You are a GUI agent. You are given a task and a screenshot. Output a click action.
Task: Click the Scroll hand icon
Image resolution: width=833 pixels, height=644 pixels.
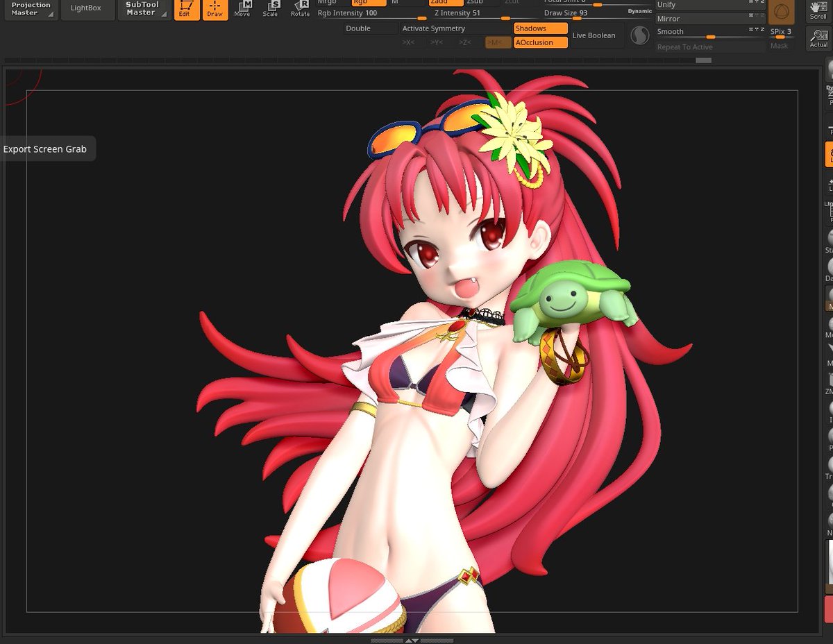point(818,10)
